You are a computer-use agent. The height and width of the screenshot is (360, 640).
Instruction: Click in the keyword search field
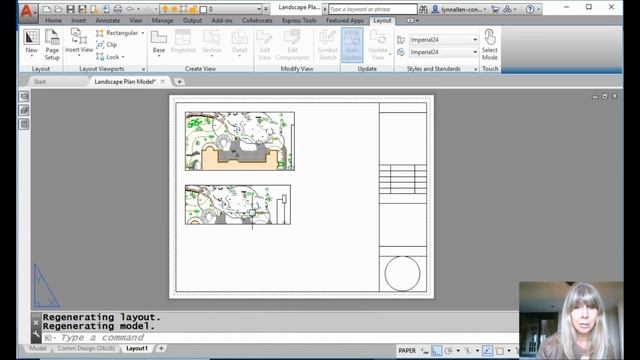coord(373,9)
